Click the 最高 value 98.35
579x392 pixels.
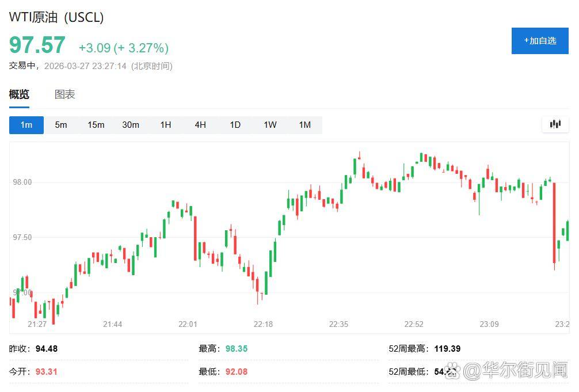pyautogui.click(x=236, y=349)
